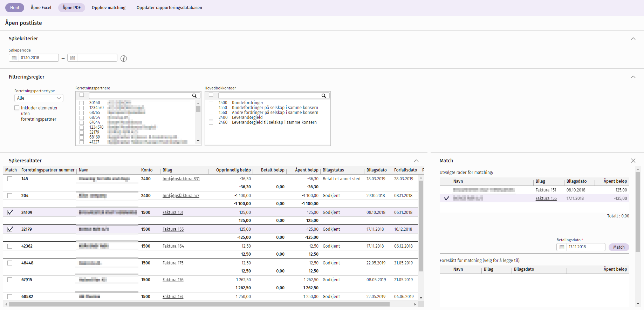Sort by Bilagstatus column header
644x310 pixels.
(x=333, y=170)
